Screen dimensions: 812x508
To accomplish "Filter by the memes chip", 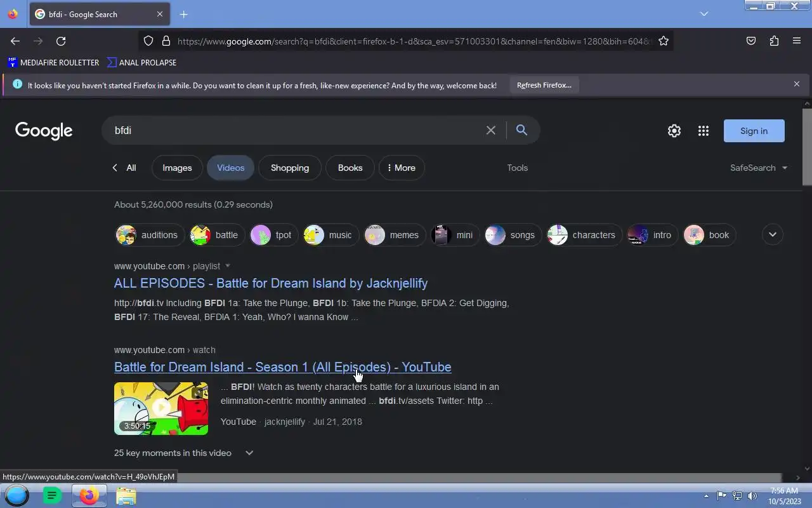I will click(395, 235).
